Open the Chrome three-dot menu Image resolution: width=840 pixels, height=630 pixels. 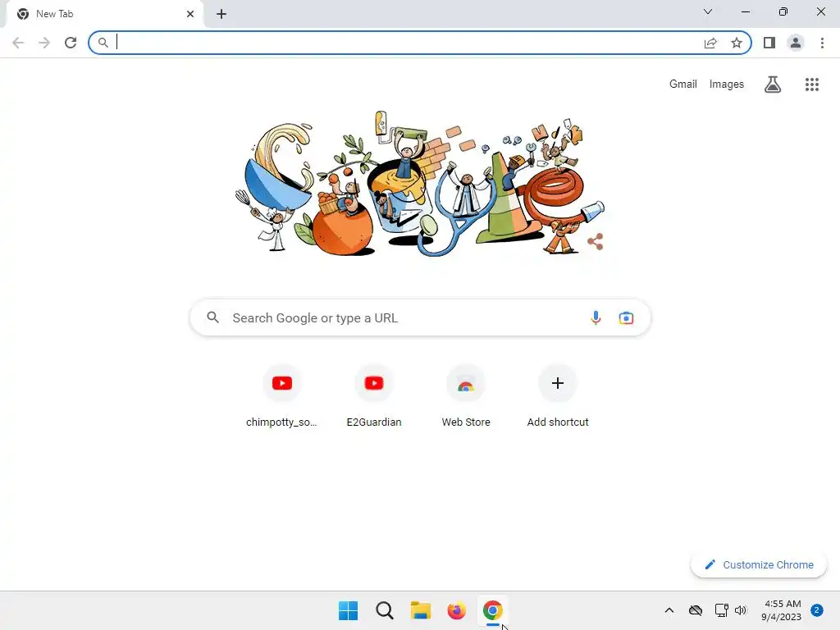click(x=822, y=43)
